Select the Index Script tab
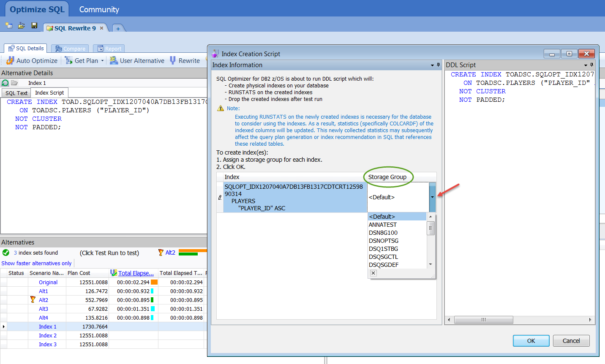This screenshot has width=605, height=364. [49, 92]
